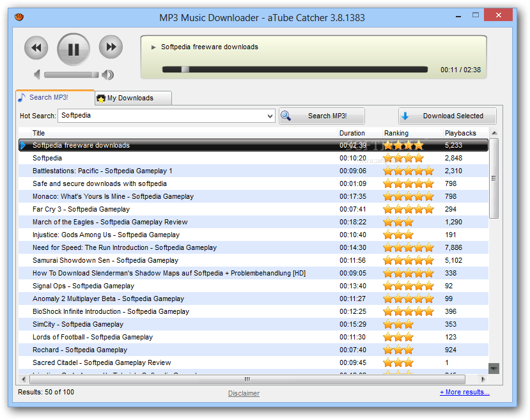Select 'Safe and secure downloads with softpedia'
Screen dimensions: 530x420
click(x=254, y=184)
